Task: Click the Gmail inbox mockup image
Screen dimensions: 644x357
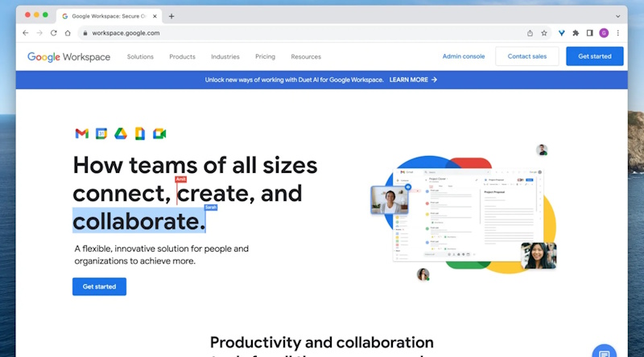Action: [x=468, y=215]
